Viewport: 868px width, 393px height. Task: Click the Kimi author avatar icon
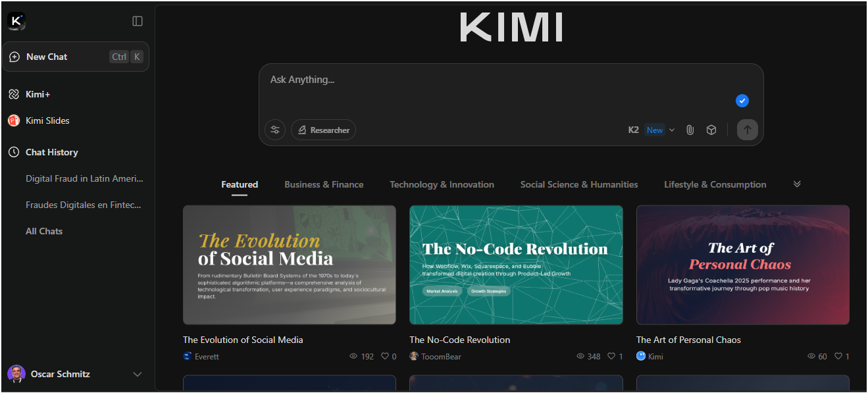(x=641, y=356)
